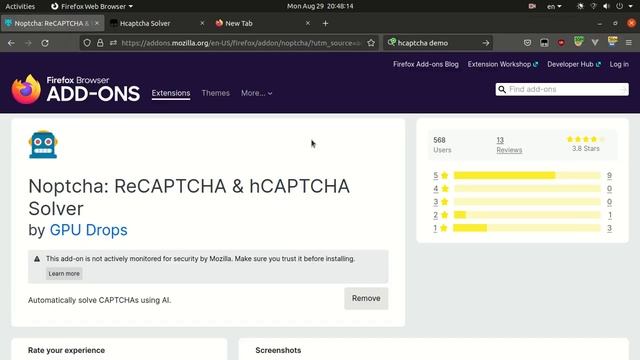The image size is (640, 360).
Task: Click the 3.8 Stars rating display
Action: click(x=585, y=144)
